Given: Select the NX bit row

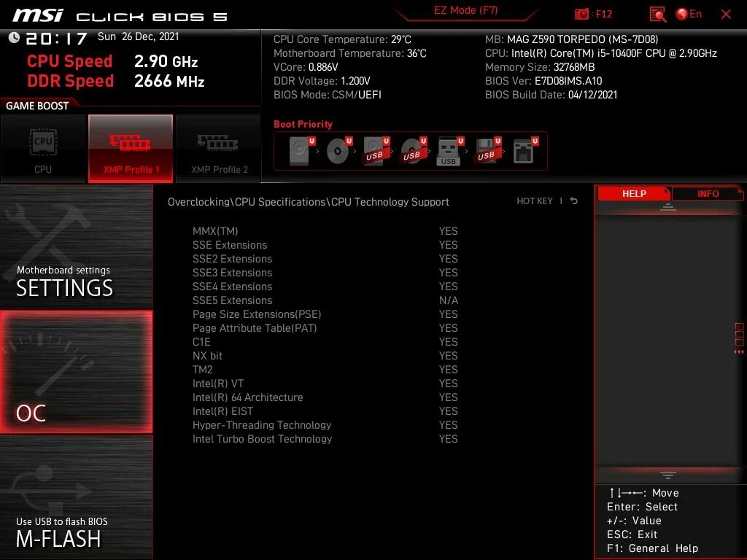Looking at the screenshot, I should click(325, 355).
